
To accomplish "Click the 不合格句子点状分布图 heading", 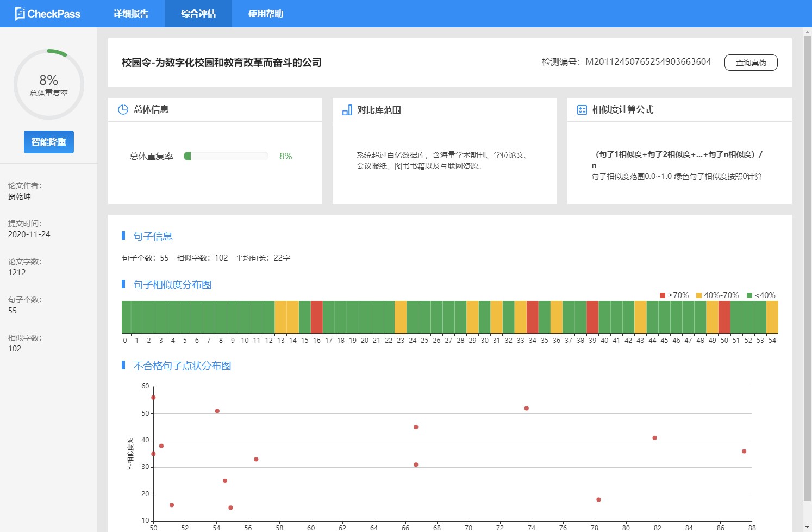I will (x=182, y=366).
